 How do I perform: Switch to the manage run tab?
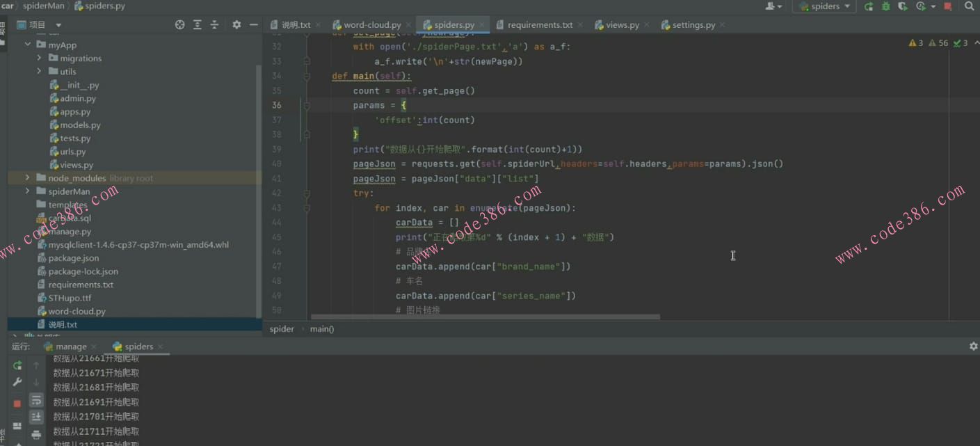tap(71, 347)
